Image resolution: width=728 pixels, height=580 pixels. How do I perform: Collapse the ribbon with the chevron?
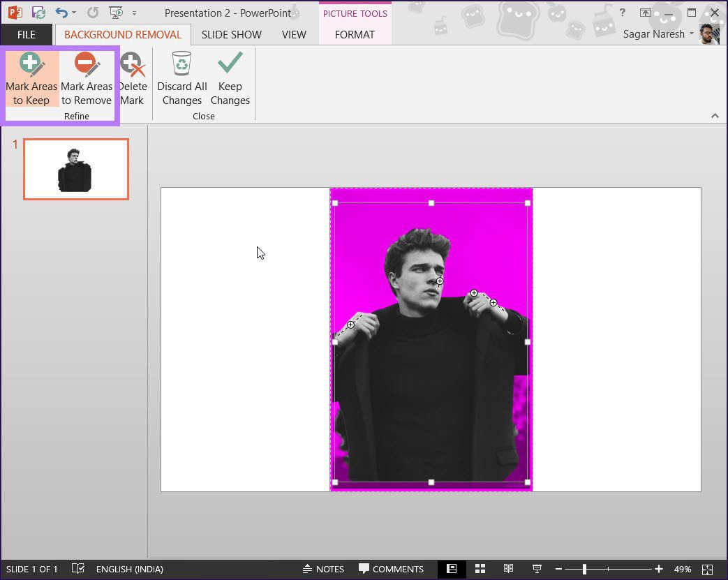[x=715, y=116]
